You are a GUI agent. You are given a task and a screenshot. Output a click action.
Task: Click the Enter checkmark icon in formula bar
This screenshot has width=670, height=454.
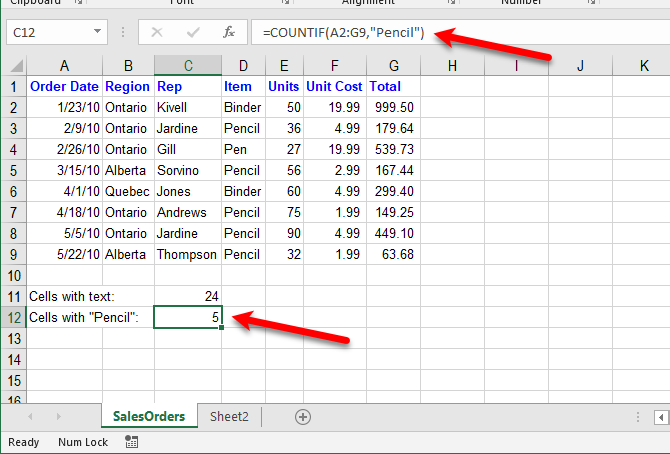click(x=193, y=33)
